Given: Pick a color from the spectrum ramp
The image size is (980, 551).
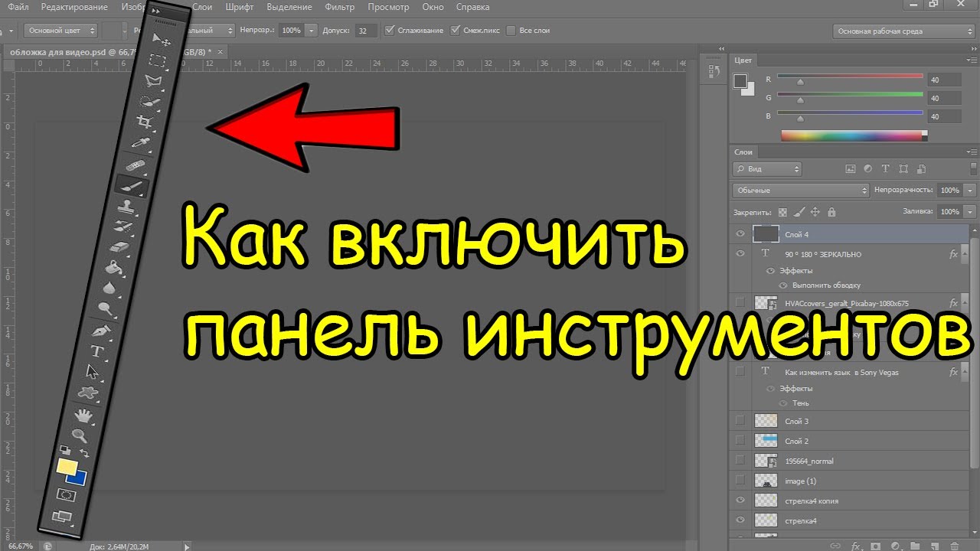Looking at the screenshot, I should pos(854,135).
